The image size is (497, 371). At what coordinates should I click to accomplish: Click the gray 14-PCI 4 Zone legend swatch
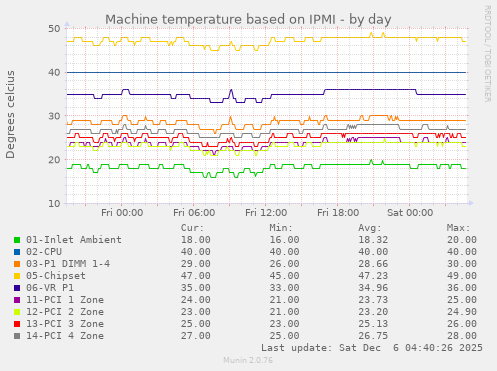coord(17,336)
